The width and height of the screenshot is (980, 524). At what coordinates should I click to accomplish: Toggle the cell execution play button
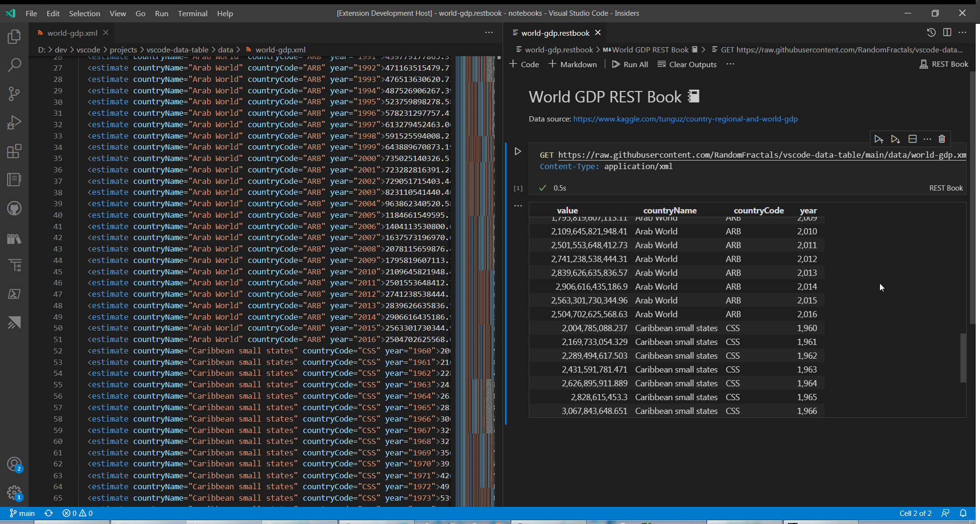(x=518, y=150)
